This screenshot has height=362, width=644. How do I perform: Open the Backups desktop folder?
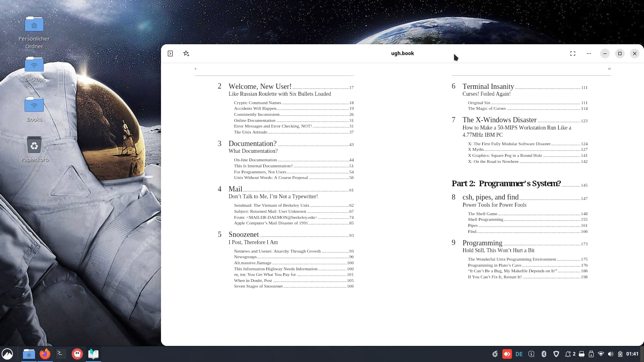coord(34,65)
